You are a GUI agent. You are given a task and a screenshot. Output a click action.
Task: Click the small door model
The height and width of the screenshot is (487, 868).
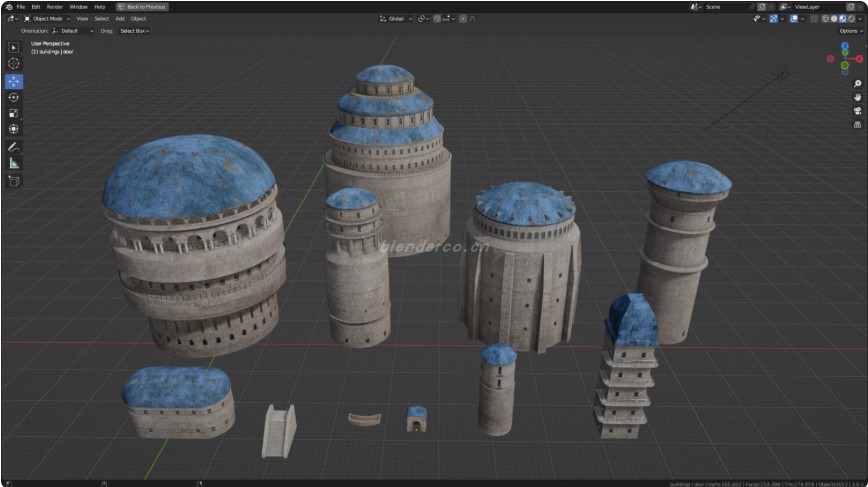(416, 419)
